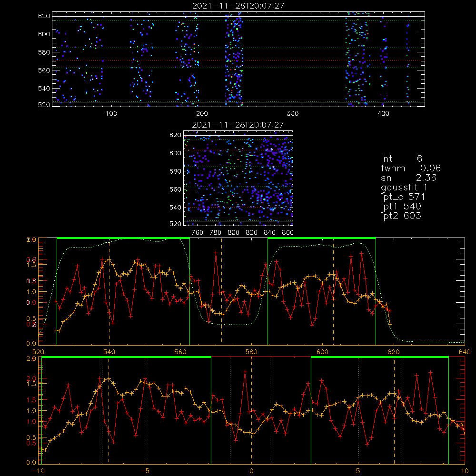Click the 'ipt2 603' readout
Screen dimensions: 476x476
(401, 216)
